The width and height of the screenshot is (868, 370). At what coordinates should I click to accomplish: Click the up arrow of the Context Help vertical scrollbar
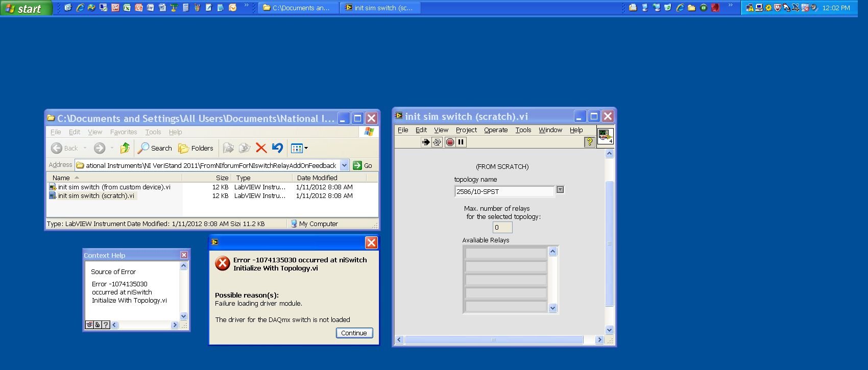tap(184, 266)
